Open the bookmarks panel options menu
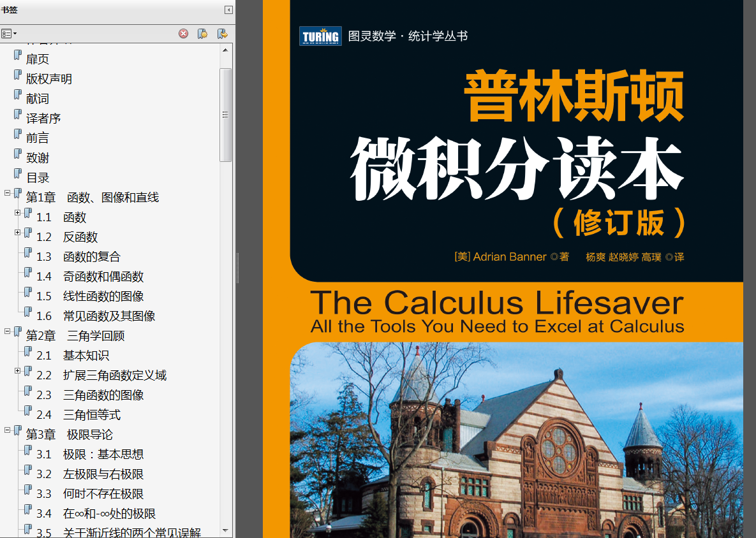The image size is (756, 538). point(9,34)
